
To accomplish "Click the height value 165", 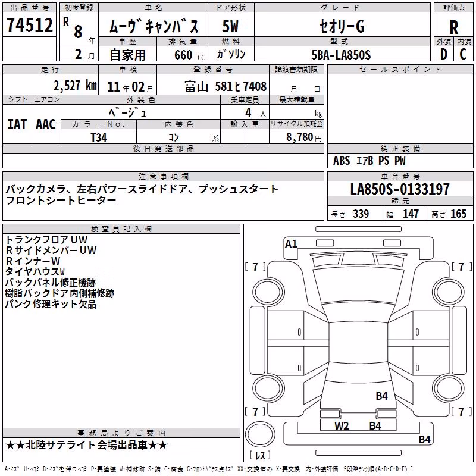I will [x=458, y=214].
